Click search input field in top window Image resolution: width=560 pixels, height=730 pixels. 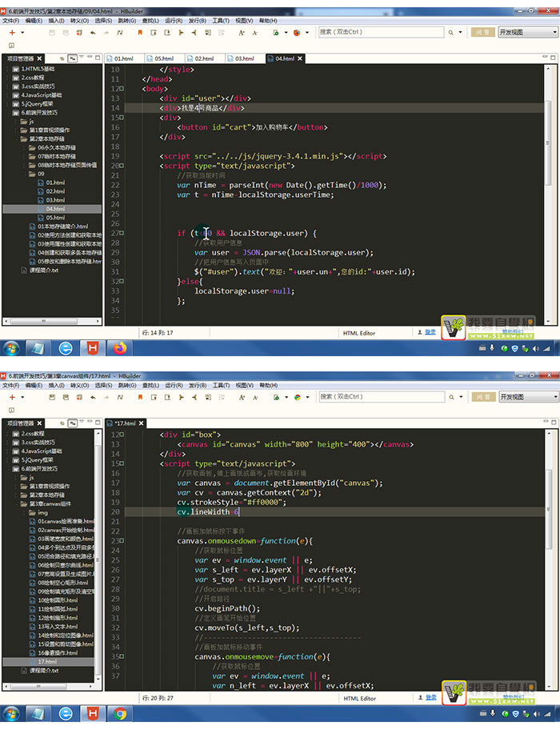coord(381,32)
